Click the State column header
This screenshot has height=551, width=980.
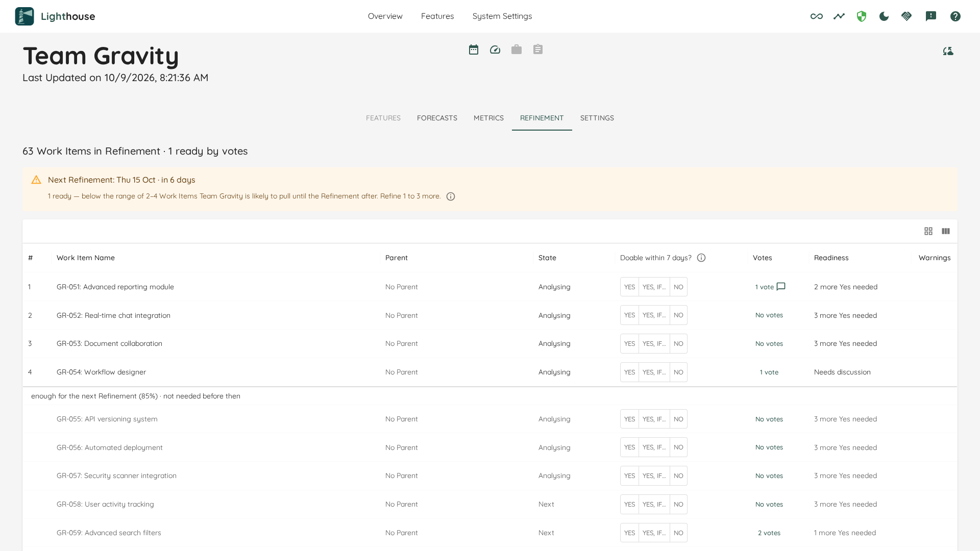point(547,258)
